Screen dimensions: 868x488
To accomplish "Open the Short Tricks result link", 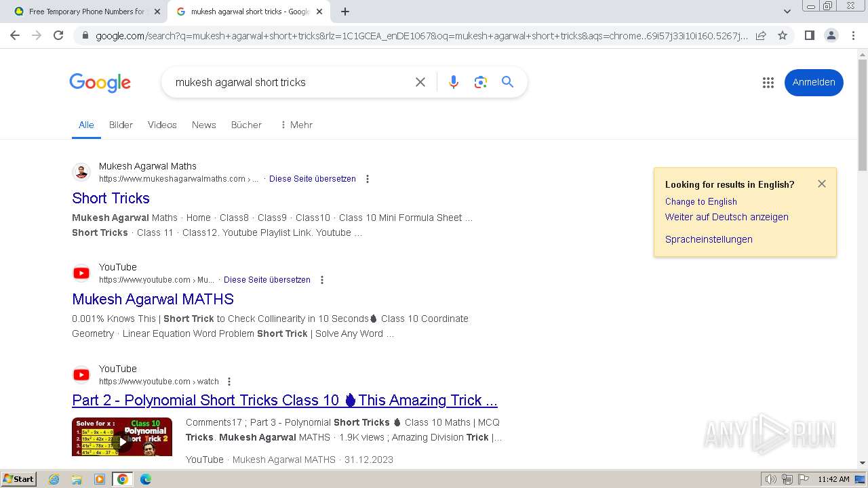I will tap(111, 198).
